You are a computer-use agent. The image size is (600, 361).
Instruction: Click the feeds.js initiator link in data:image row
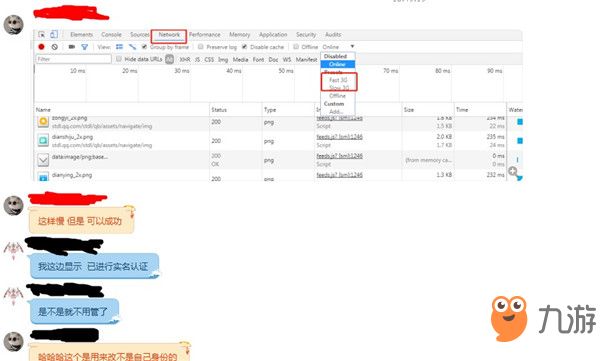339,156
